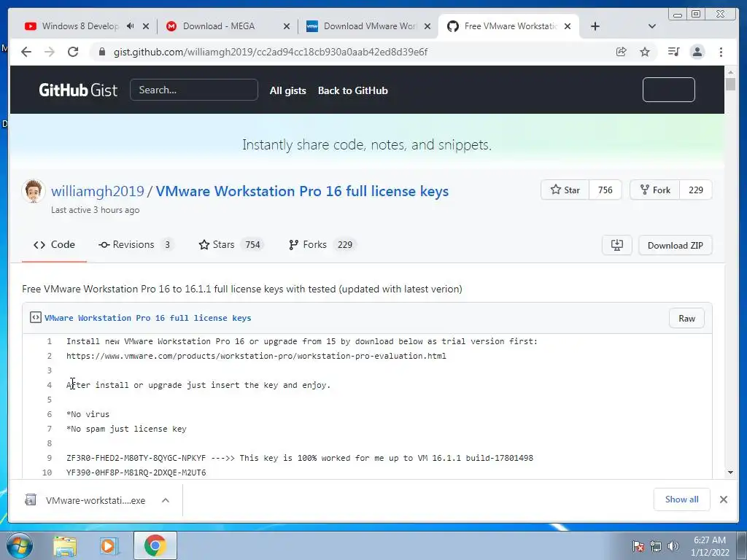
Task: Switch to the Windows 8 Developer tab
Action: (x=80, y=26)
